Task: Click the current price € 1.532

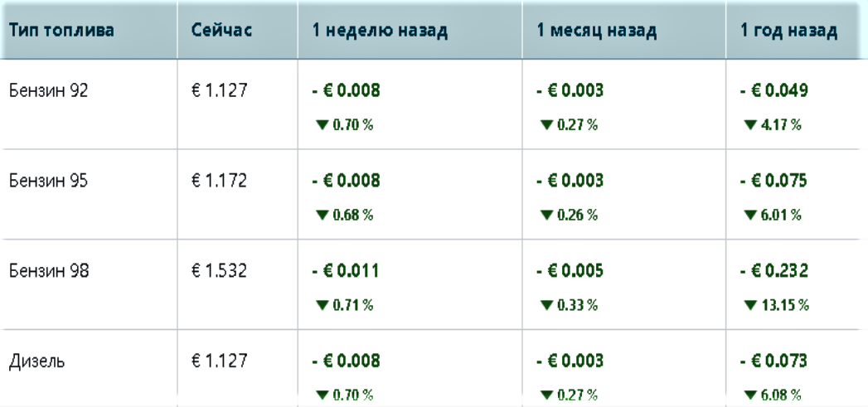Action: point(217,271)
